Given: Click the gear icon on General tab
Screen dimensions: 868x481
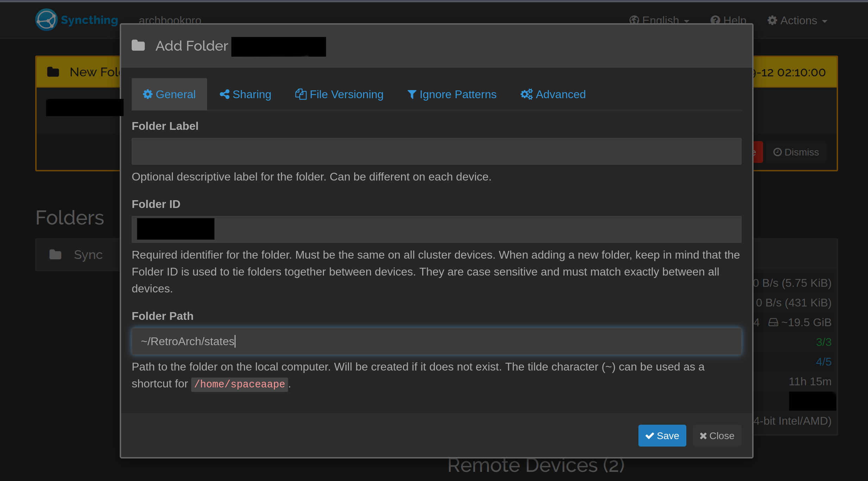Looking at the screenshot, I should [x=148, y=94].
